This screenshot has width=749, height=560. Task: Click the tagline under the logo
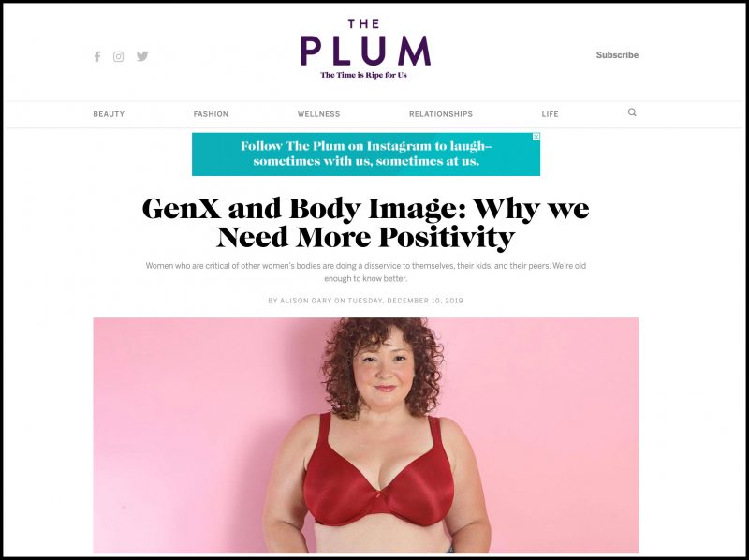tap(364, 75)
